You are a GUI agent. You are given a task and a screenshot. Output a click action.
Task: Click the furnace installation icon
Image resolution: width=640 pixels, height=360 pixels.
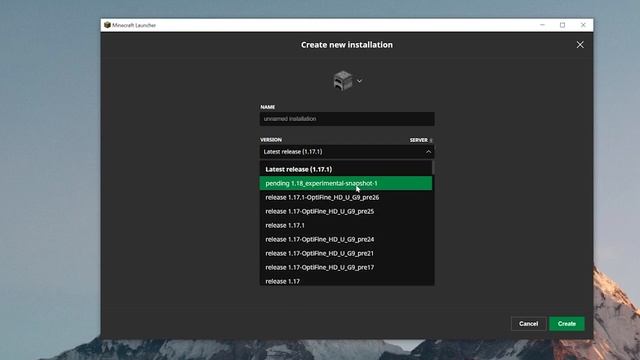343,80
